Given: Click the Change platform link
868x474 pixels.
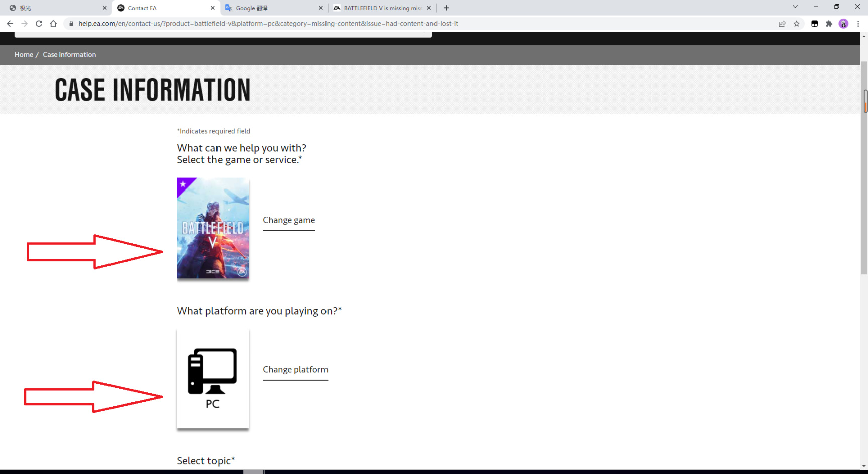Looking at the screenshot, I should (295, 370).
